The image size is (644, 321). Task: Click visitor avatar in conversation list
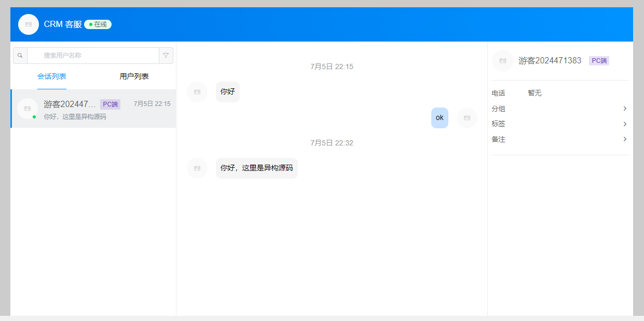point(28,109)
